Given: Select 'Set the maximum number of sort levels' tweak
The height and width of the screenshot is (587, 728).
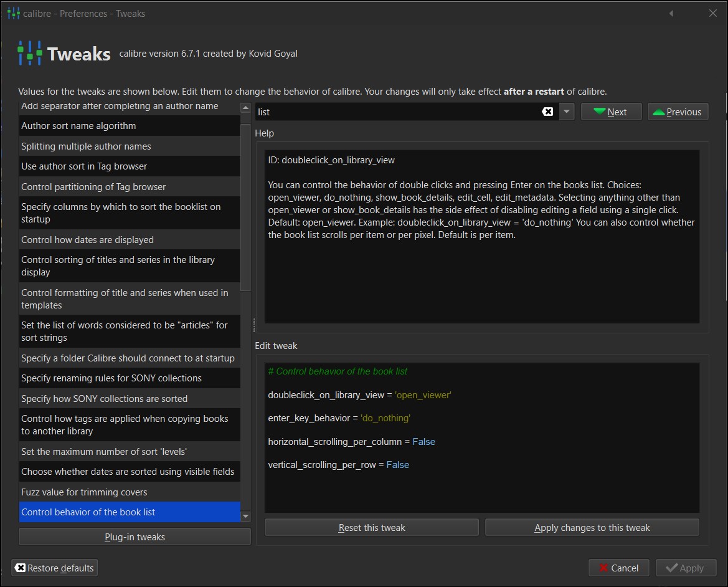Looking at the screenshot, I should tap(130, 451).
